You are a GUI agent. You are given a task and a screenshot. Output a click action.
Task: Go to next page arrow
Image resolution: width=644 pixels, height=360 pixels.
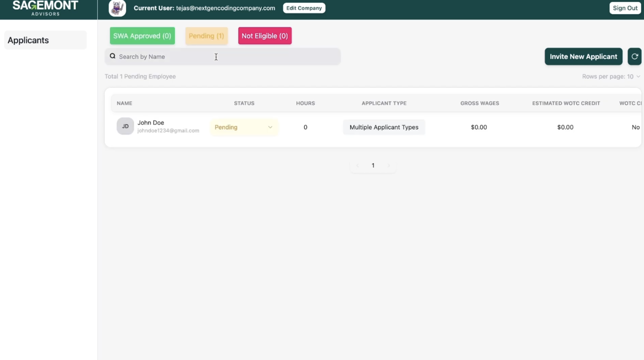click(389, 165)
